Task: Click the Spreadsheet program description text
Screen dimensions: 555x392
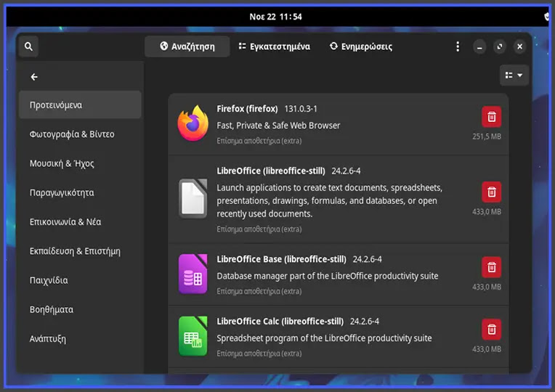Action: 324,338
